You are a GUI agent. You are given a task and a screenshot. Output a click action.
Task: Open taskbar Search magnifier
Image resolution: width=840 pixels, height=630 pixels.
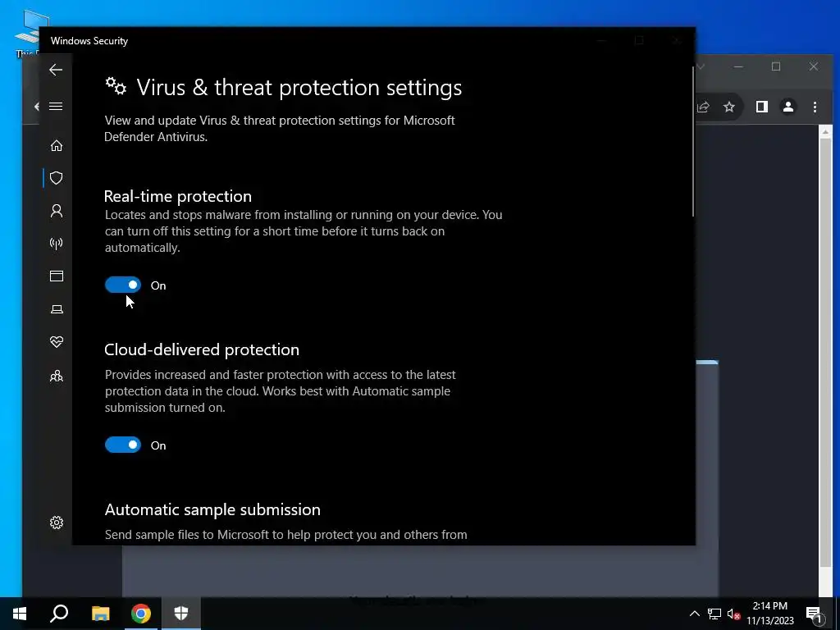point(59,614)
